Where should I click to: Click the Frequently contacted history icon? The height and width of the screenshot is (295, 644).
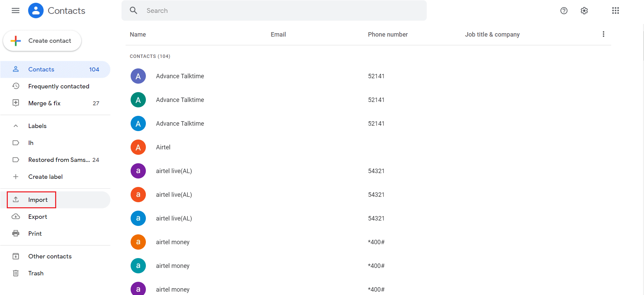click(x=16, y=86)
